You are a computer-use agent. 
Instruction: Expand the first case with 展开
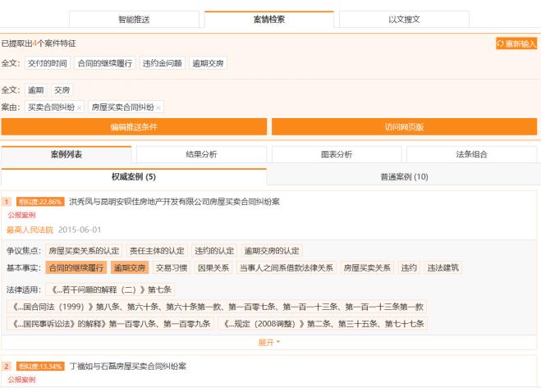click(x=268, y=343)
